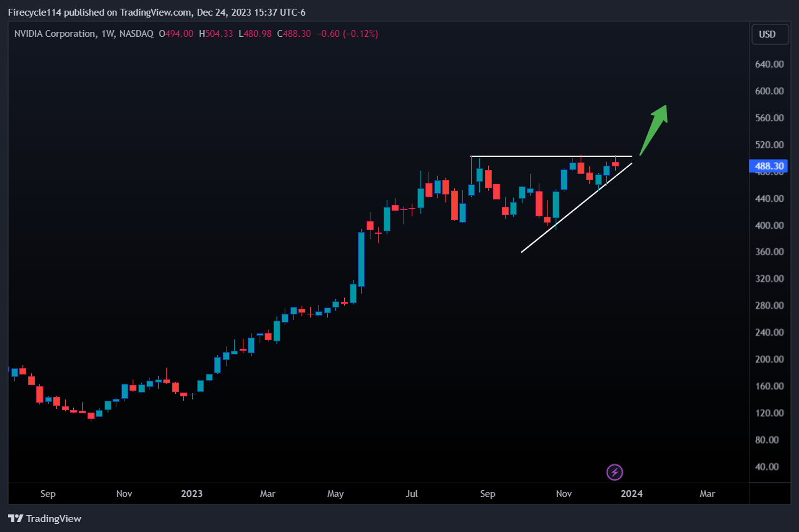This screenshot has width=799, height=532.
Task: Click the rising white support trendline
Action: pyautogui.click(x=577, y=208)
